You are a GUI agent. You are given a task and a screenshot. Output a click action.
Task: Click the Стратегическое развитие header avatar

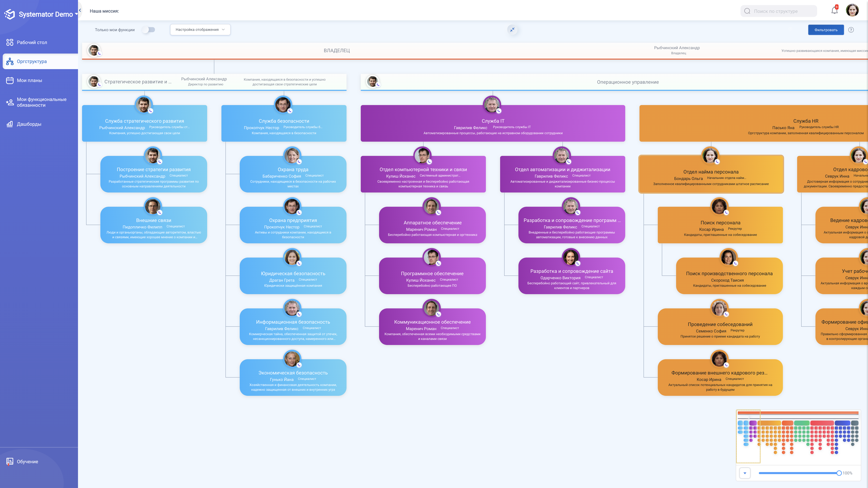[94, 82]
